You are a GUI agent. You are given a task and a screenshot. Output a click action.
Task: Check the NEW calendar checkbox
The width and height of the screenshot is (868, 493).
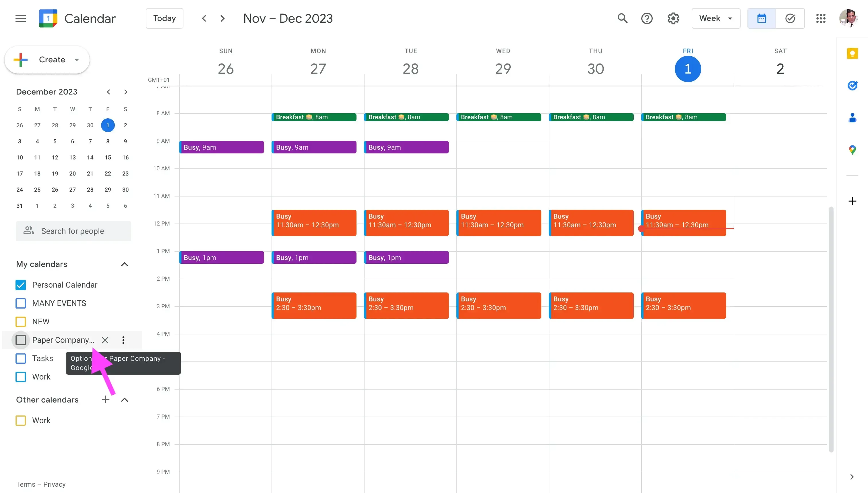21,321
